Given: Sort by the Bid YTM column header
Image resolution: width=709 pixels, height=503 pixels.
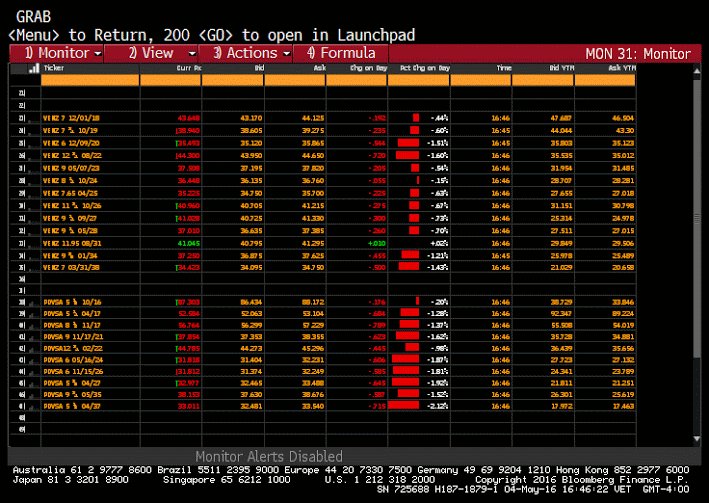Looking at the screenshot, I should click(562, 68).
